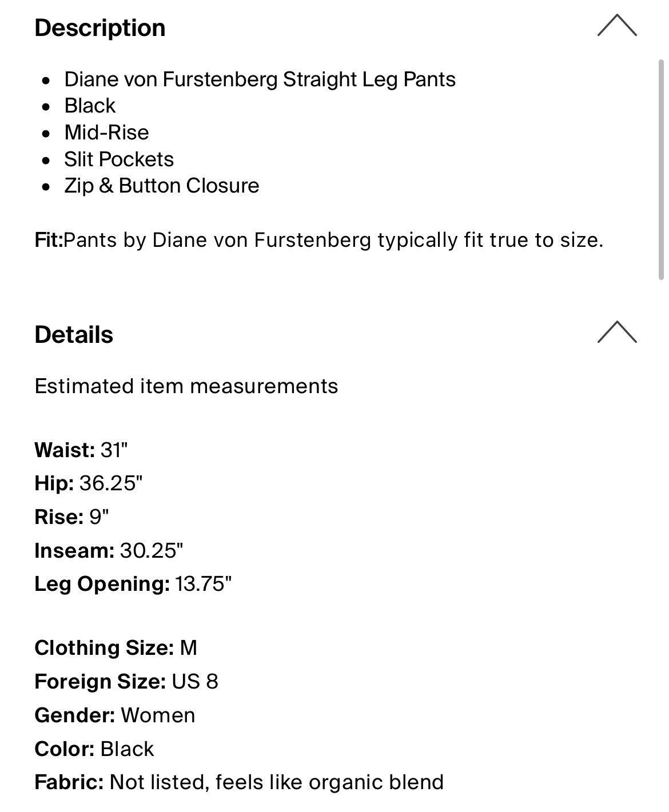Click the Mid-Rise bullet item
The image size is (669, 812).
pyautogui.click(x=106, y=133)
